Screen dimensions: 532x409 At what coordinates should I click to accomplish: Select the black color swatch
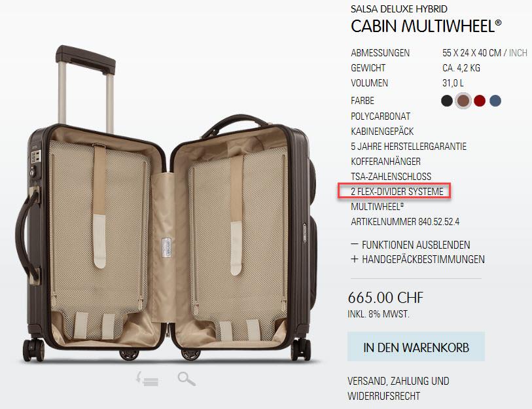[447, 101]
